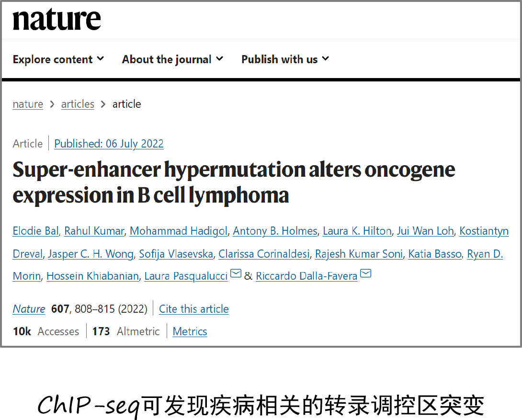Open author Katia Basso's info

tap(435, 254)
